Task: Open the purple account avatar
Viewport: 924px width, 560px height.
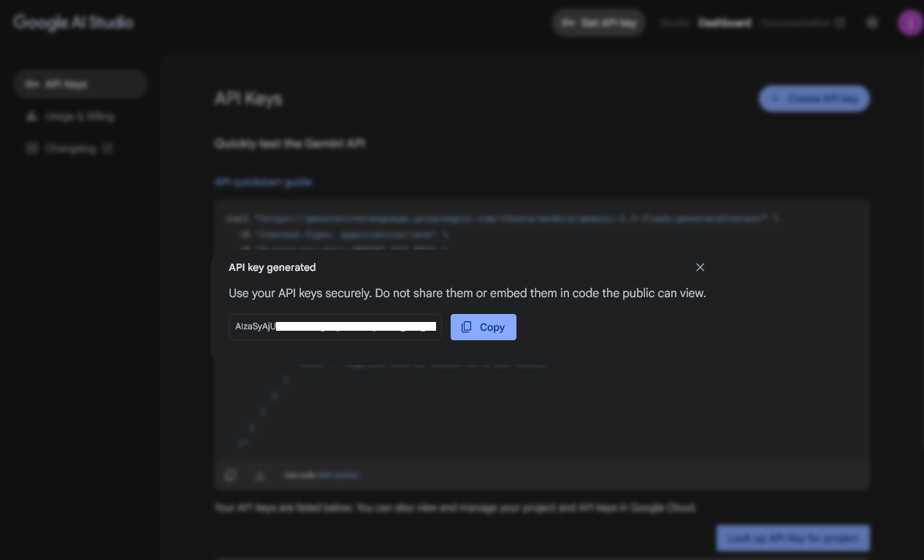Action: (x=909, y=23)
